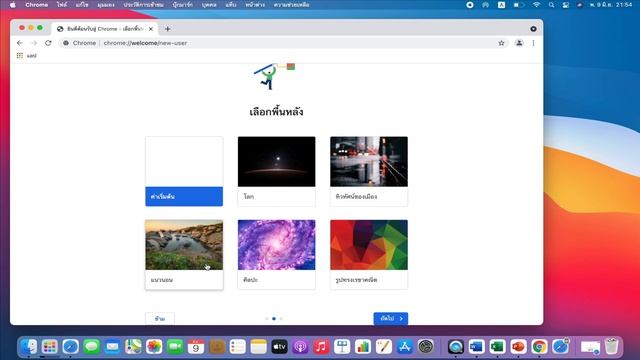640x360 pixels.
Task: Jump to the first pagination dot
Action: (267, 318)
